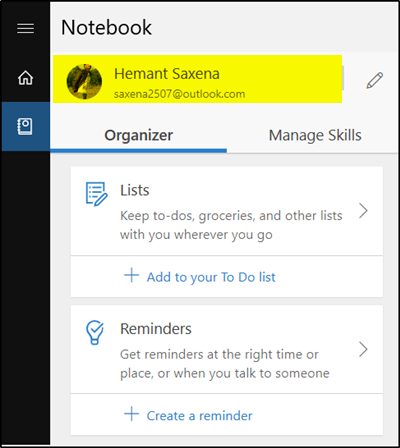The width and height of the screenshot is (400, 448).
Task: Select the Hemant Saxena account name
Action: click(167, 74)
